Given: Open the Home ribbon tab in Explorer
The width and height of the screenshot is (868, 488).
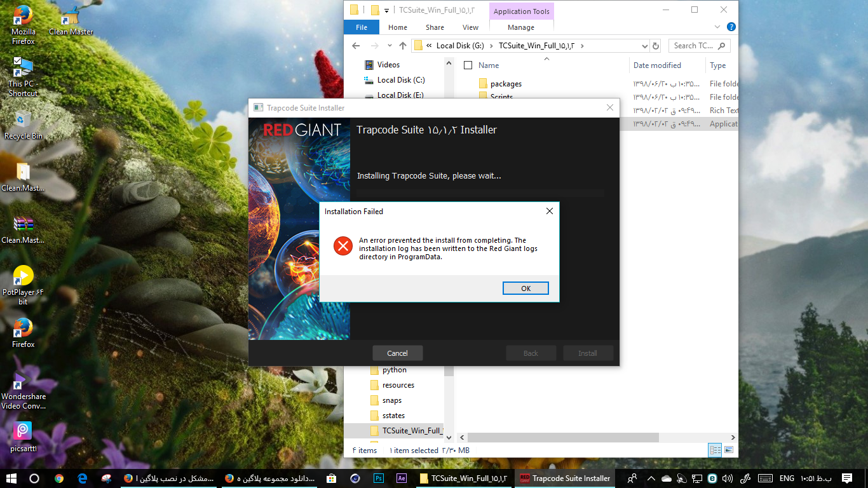Looking at the screenshot, I should coord(398,27).
